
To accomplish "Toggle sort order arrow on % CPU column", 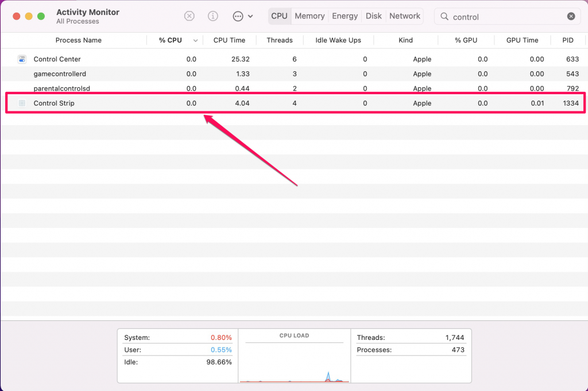I will click(195, 41).
